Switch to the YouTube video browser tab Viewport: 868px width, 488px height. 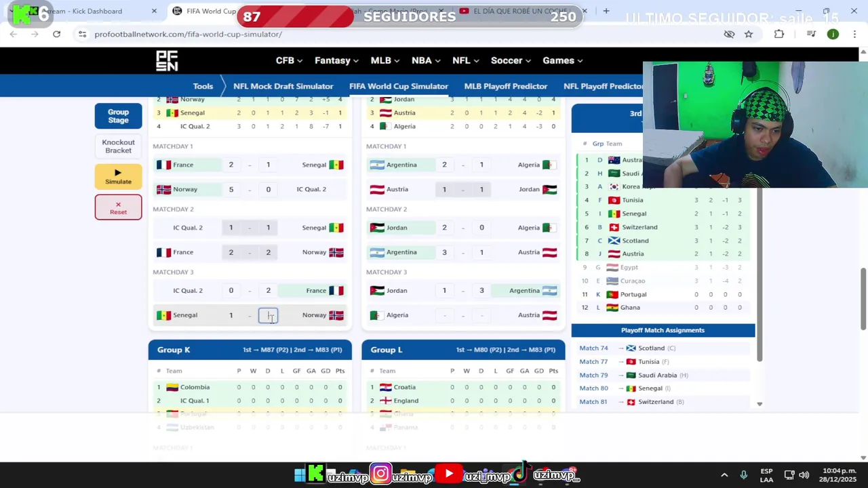(522, 11)
